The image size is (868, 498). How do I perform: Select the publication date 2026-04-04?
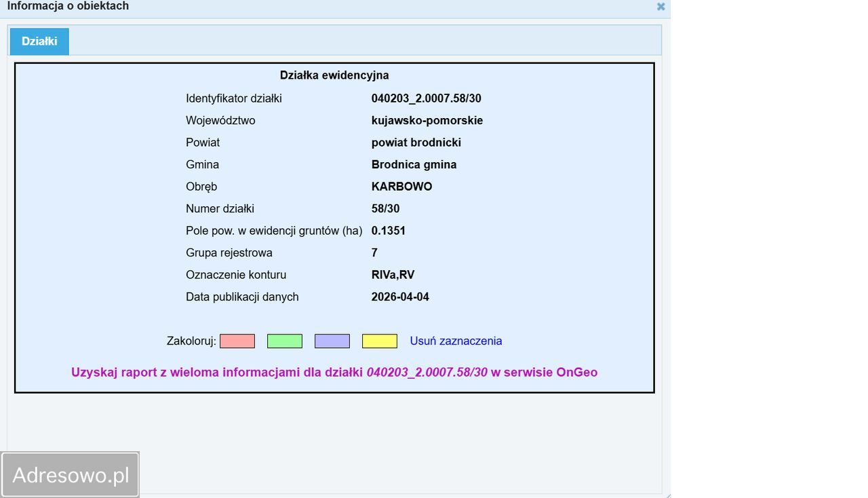(400, 296)
